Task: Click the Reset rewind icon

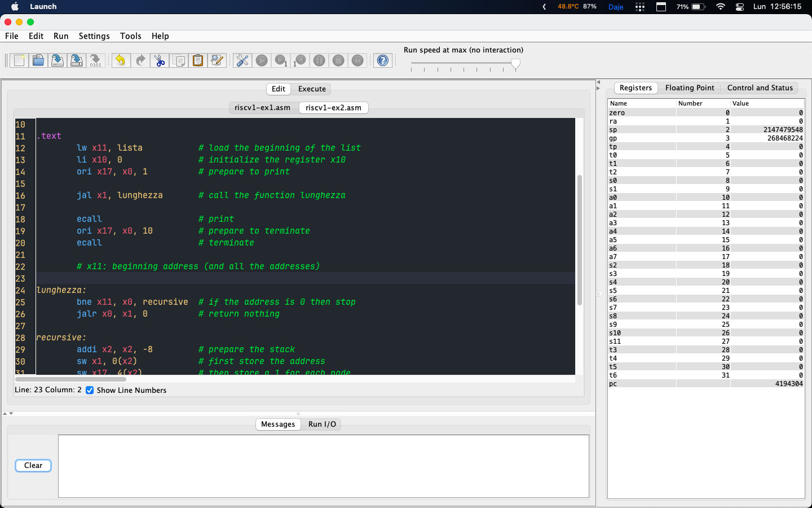Action: coord(358,60)
